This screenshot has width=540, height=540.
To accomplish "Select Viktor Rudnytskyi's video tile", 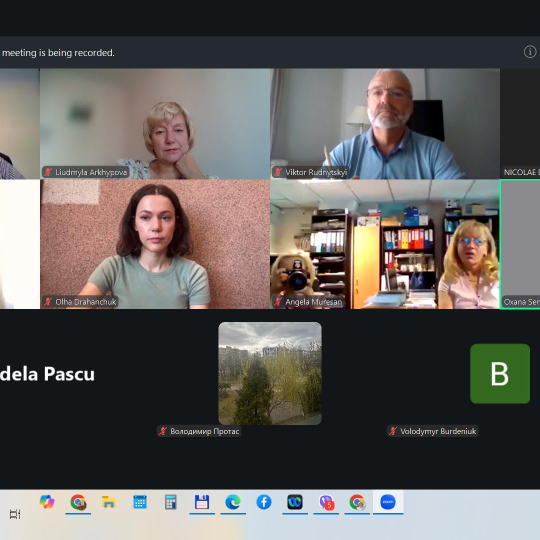I will click(x=385, y=124).
